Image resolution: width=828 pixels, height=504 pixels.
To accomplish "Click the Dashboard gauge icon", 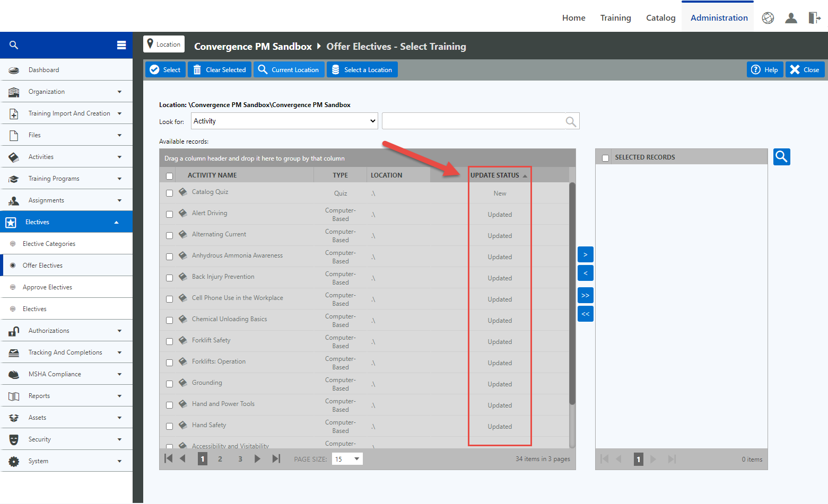I will click(x=14, y=70).
